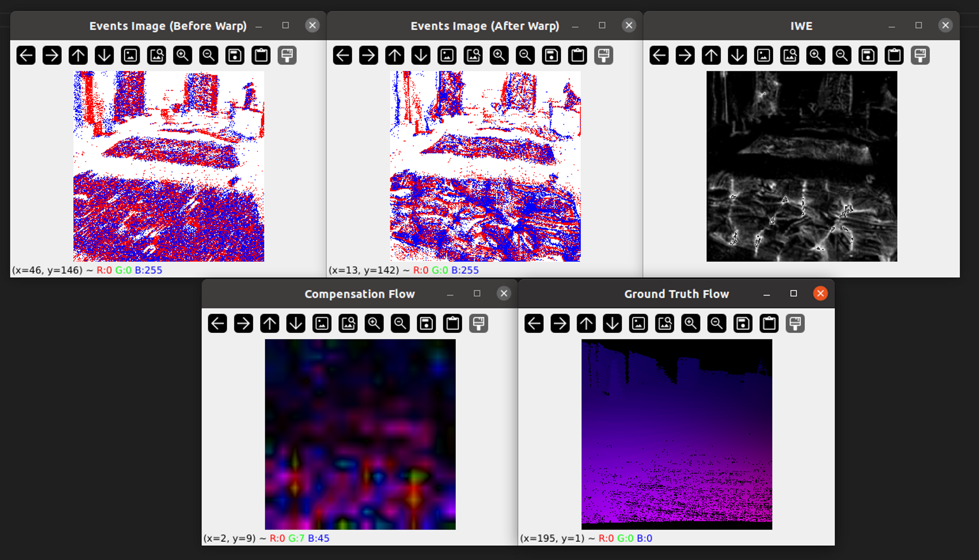
Task: Open display properties in After Warp window
Action: pos(604,55)
